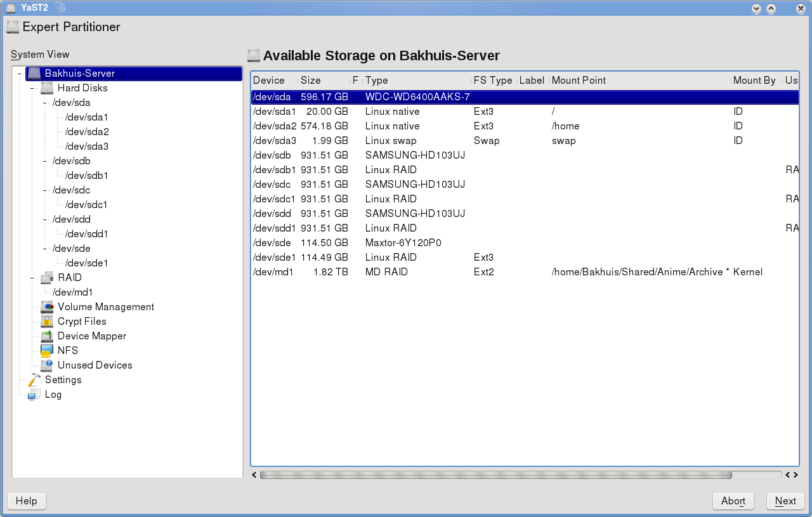Select the /dev/sda3 Linux swap row
Image resolution: width=812 pixels, height=517 pixels.
pos(525,141)
